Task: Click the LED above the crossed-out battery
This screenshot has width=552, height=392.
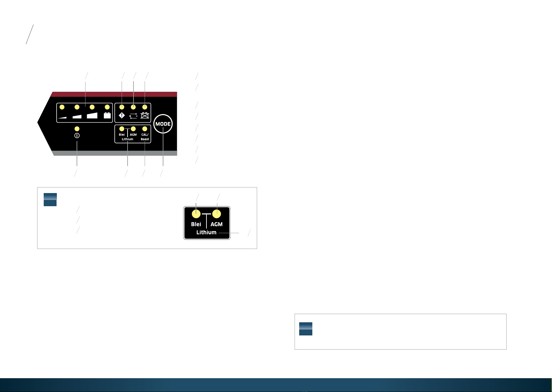Action: [x=145, y=107]
